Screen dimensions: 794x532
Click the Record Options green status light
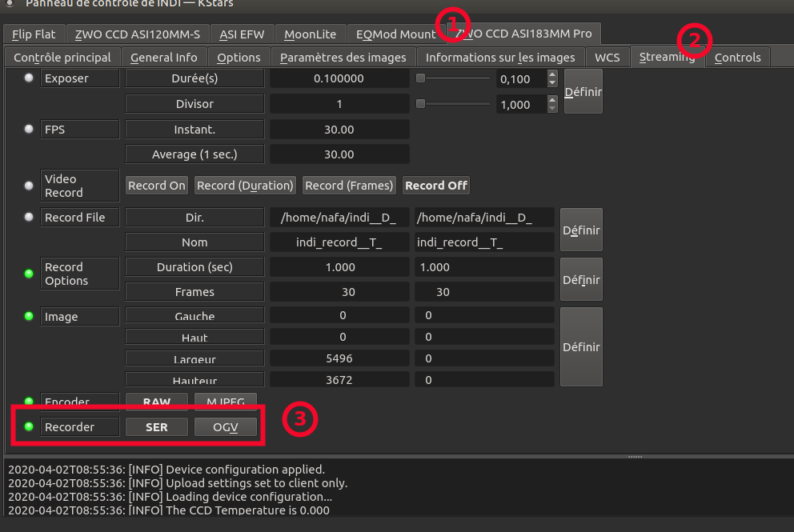[x=29, y=274]
